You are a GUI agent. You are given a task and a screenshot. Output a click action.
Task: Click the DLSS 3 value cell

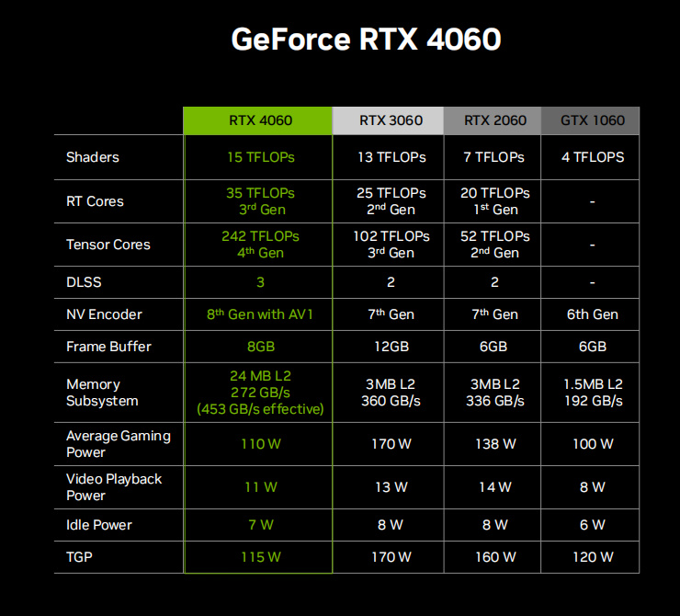260,282
